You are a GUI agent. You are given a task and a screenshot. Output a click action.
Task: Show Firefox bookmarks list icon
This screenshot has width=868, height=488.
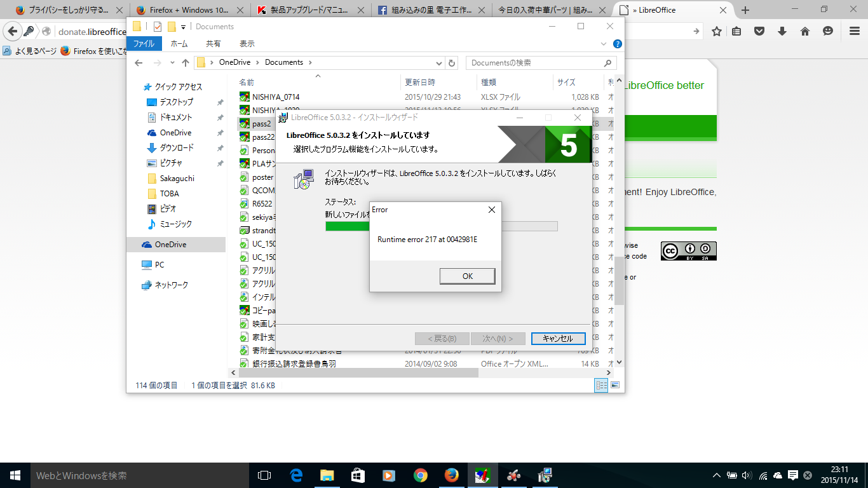click(736, 31)
